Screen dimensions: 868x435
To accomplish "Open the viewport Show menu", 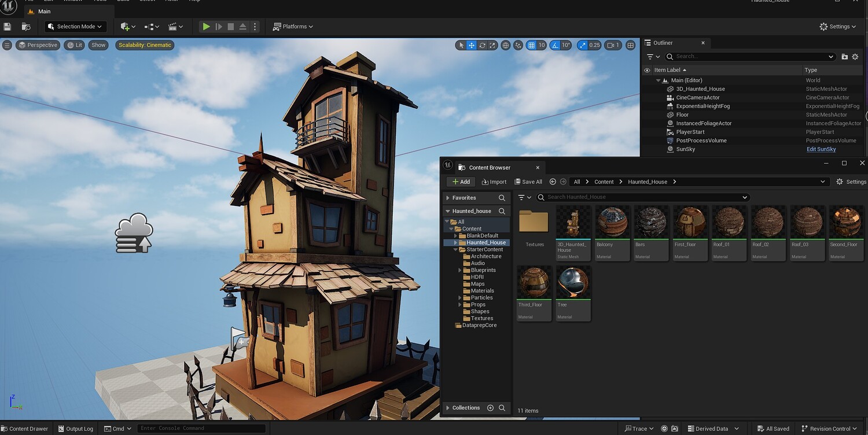I will pos(99,45).
